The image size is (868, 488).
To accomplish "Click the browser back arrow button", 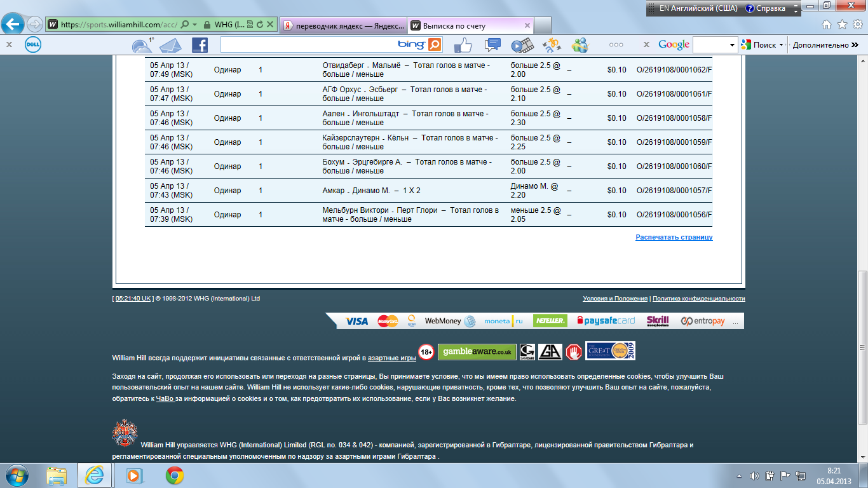I will 13,25.
